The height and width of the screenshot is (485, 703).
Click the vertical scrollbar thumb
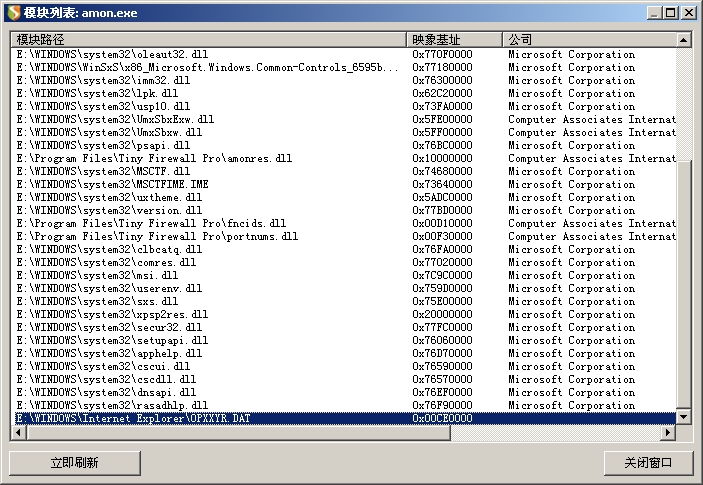click(x=684, y=285)
